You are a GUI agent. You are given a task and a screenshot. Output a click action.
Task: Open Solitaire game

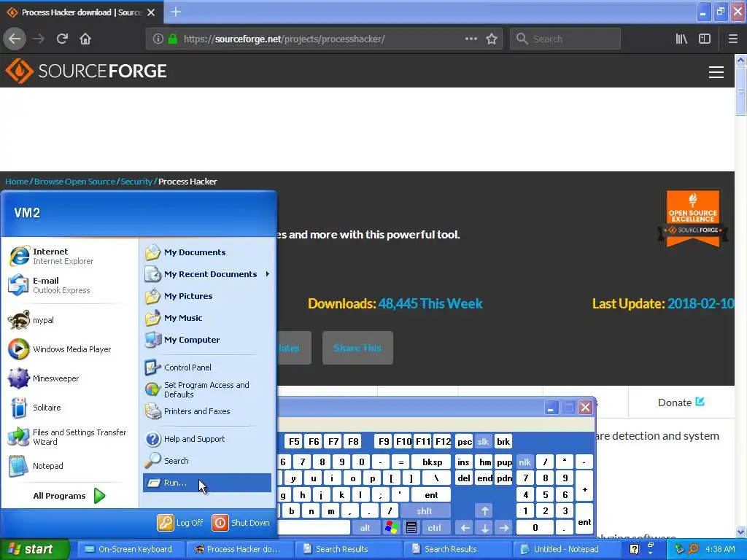69,408
